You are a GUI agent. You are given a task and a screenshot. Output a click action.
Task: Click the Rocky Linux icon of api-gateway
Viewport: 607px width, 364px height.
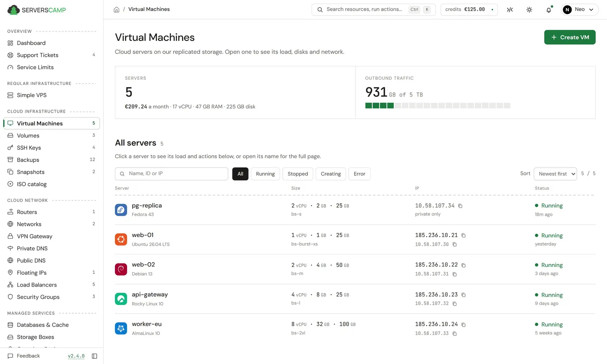click(x=121, y=299)
